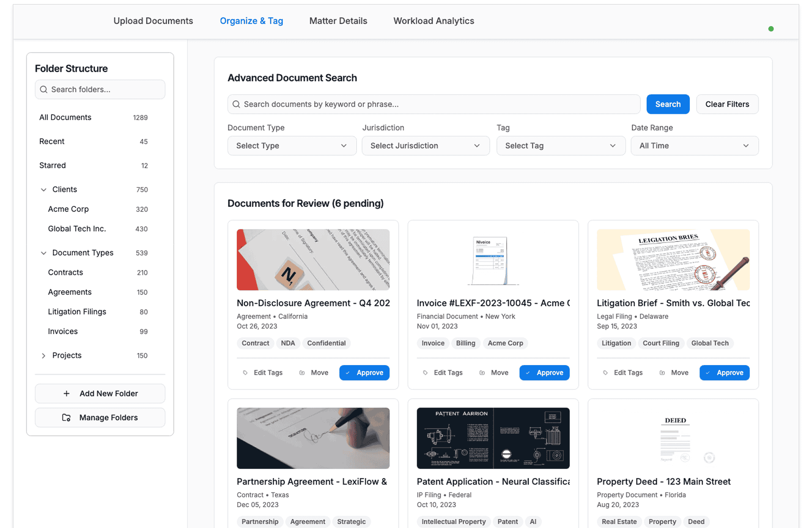Click the Move folder icon on Invoice card
812x528 pixels.
pyautogui.click(x=482, y=373)
